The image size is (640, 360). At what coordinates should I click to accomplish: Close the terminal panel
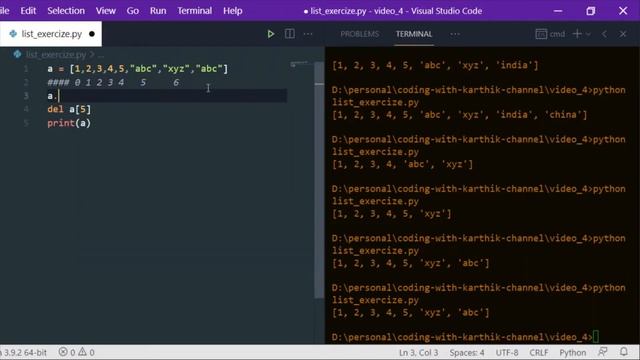click(623, 34)
